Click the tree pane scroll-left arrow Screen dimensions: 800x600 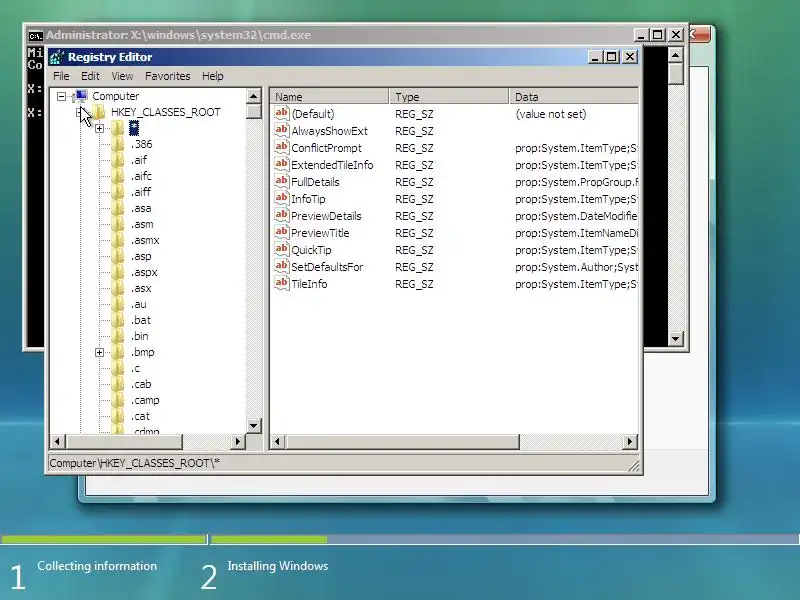[x=58, y=441]
